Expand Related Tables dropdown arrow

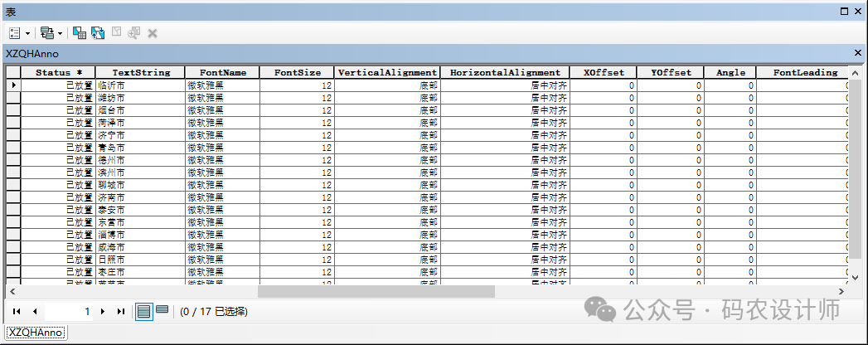point(60,33)
